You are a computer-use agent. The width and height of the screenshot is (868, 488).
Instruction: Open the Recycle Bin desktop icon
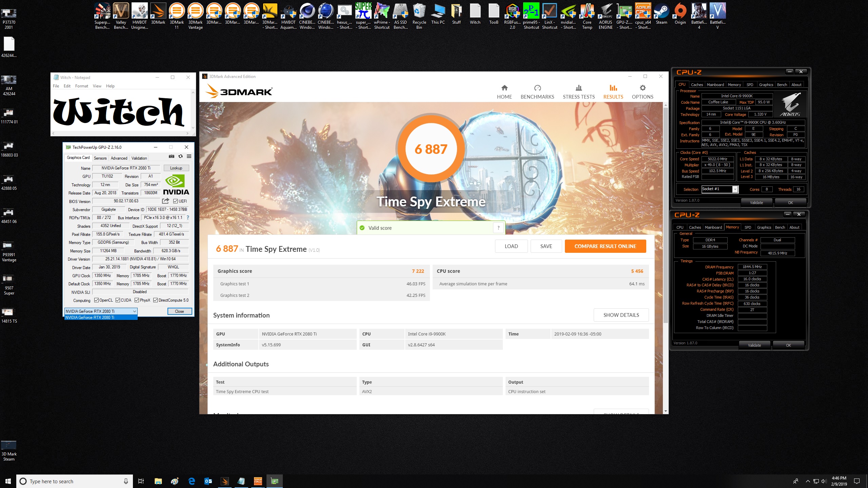(419, 16)
